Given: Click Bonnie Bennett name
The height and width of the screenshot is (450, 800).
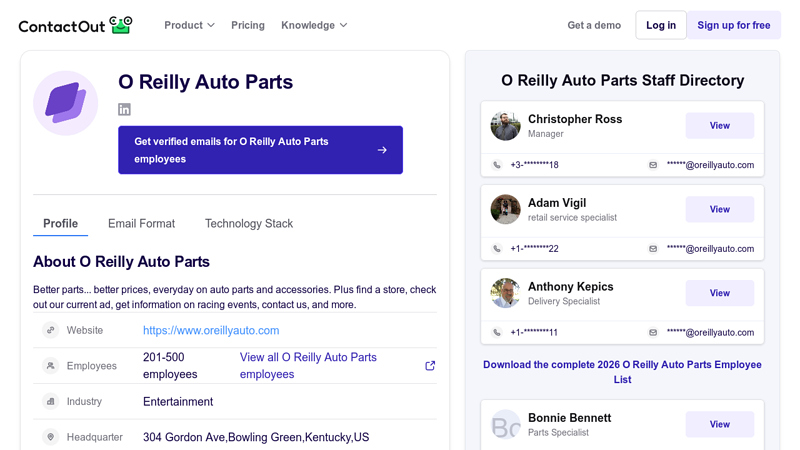Looking at the screenshot, I should [x=569, y=418].
